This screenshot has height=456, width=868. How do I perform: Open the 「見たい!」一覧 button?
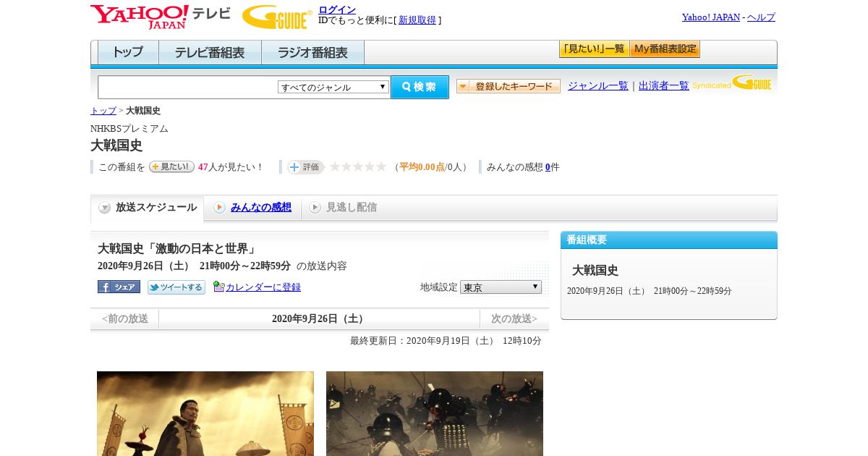[x=594, y=49]
